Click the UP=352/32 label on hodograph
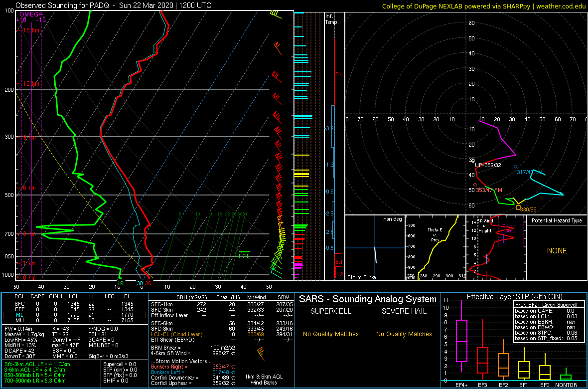This screenshot has width=588, height=389. point(488,165)
